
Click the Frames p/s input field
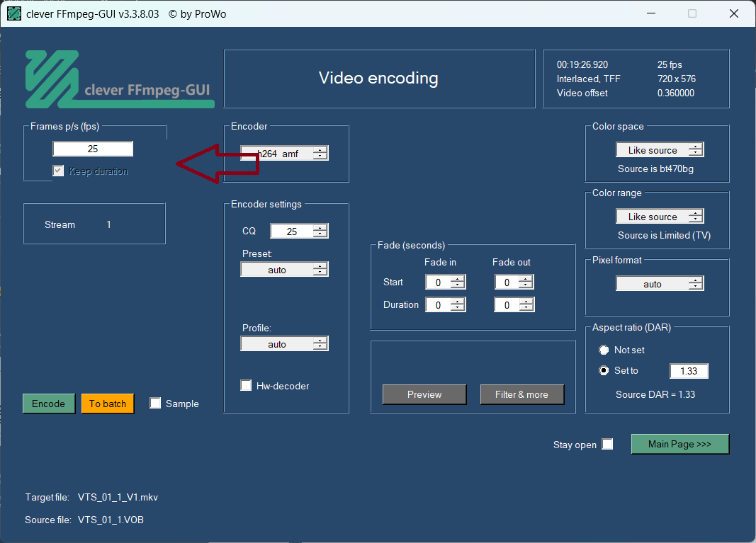coord(93,149)
